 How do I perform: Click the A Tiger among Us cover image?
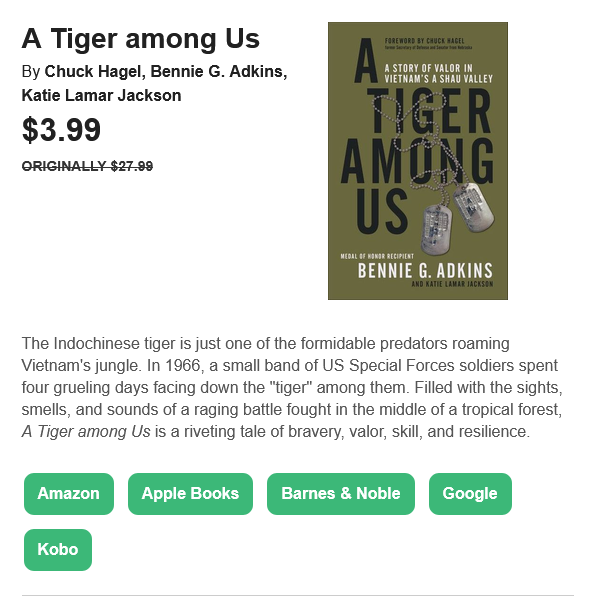pyautogui.click(x=418, y=161)
